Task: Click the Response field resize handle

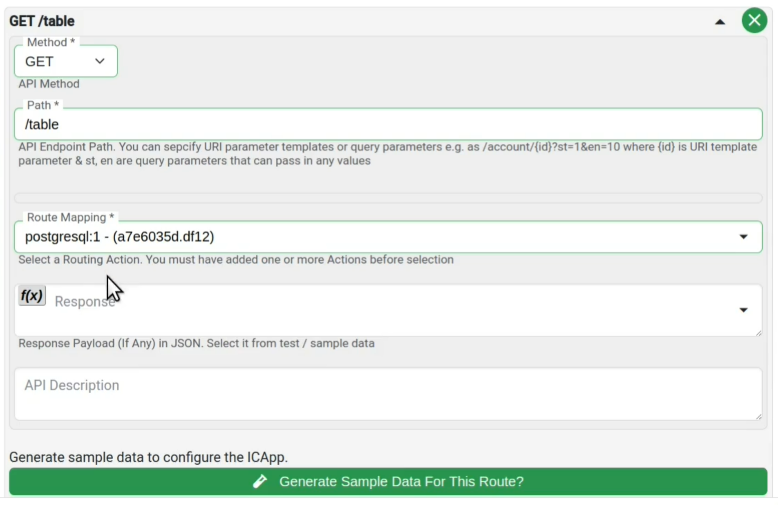Action: pos(759,333)
